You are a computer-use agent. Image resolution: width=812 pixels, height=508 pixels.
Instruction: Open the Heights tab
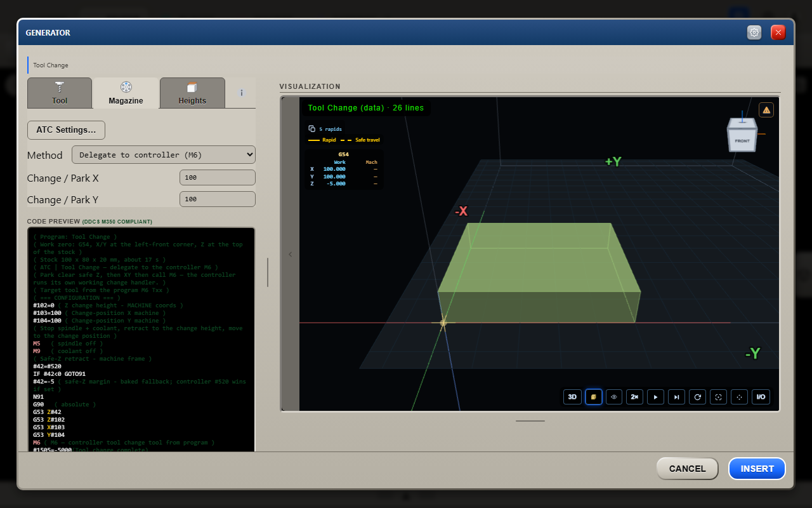pyautogui.click(x=192, y=93)
